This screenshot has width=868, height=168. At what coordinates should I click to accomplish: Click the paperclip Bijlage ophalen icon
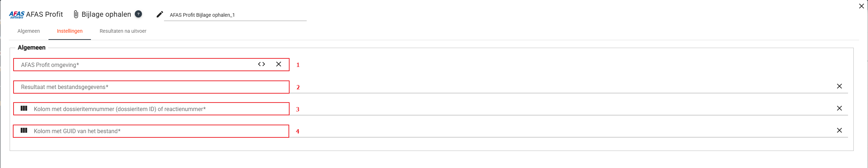pyautogui.click(x=76, y=14)
